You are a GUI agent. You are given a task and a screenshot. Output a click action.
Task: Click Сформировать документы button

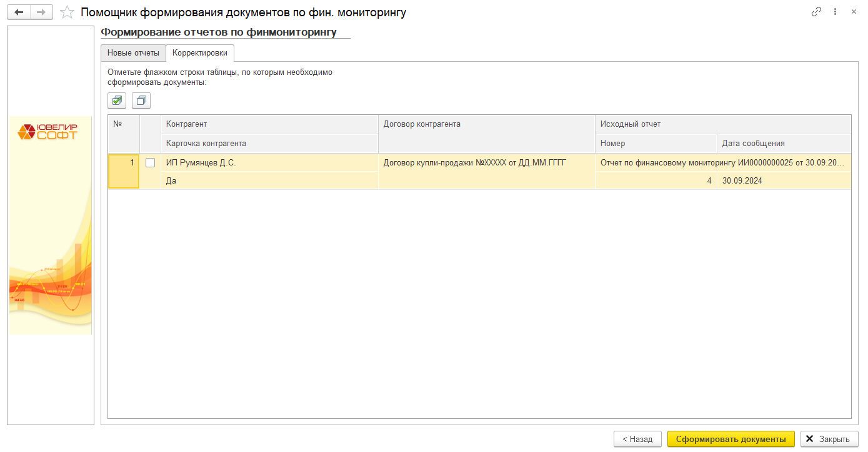731,439
